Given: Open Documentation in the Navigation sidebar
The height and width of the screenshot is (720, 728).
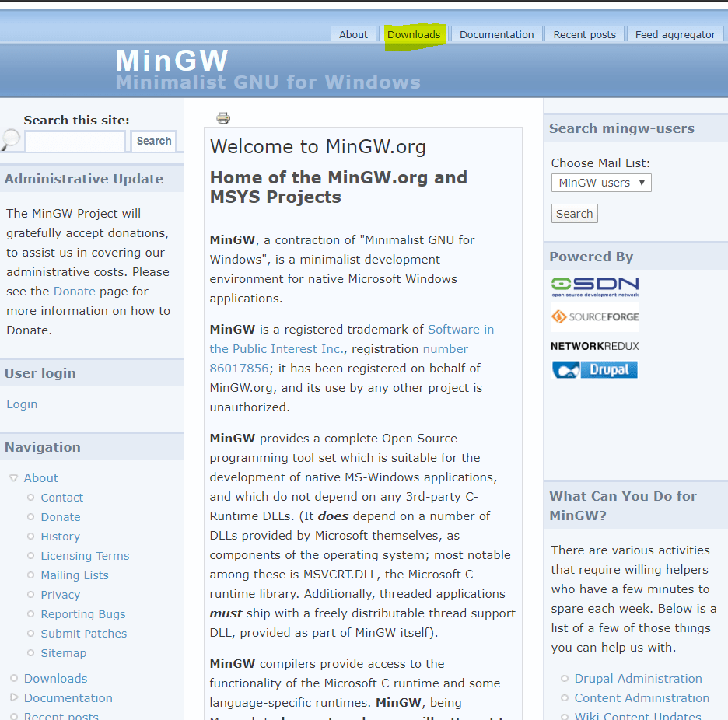Looking at the screenshot, I should 68,698.
